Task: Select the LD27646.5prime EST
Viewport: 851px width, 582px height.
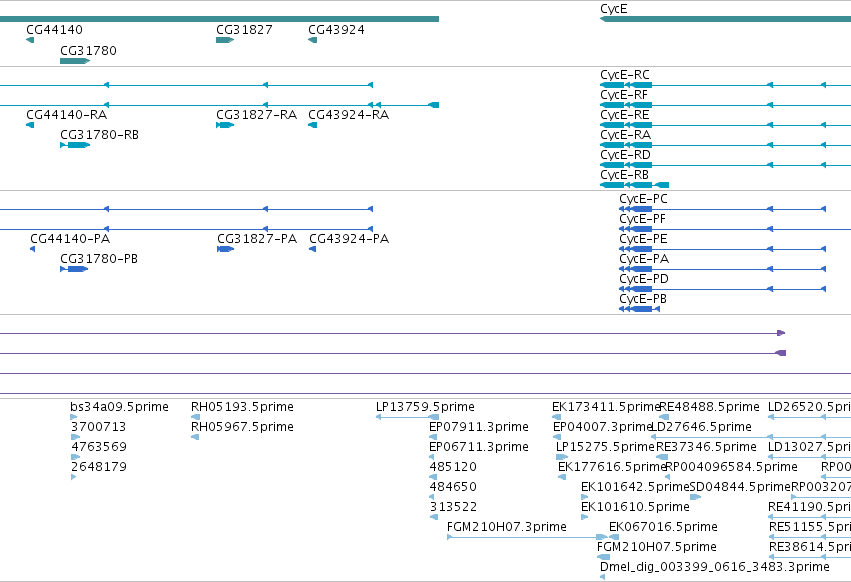Action: pyautogui.click(x=751, y=437)
